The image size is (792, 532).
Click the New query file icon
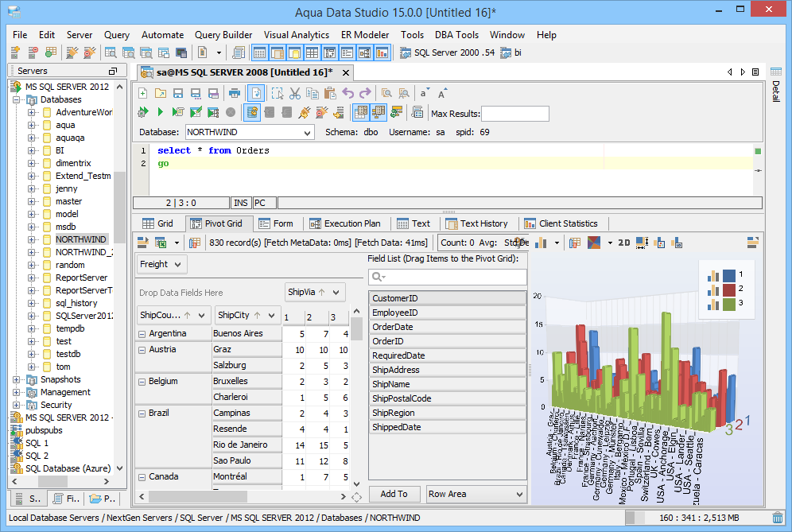pyautogui.click(x=143, y=94)
